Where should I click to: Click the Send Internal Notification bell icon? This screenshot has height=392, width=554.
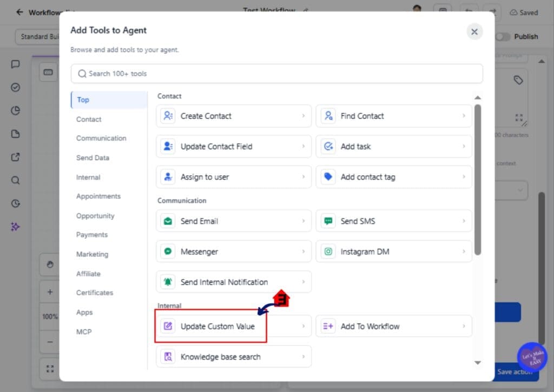pos(168,282)
